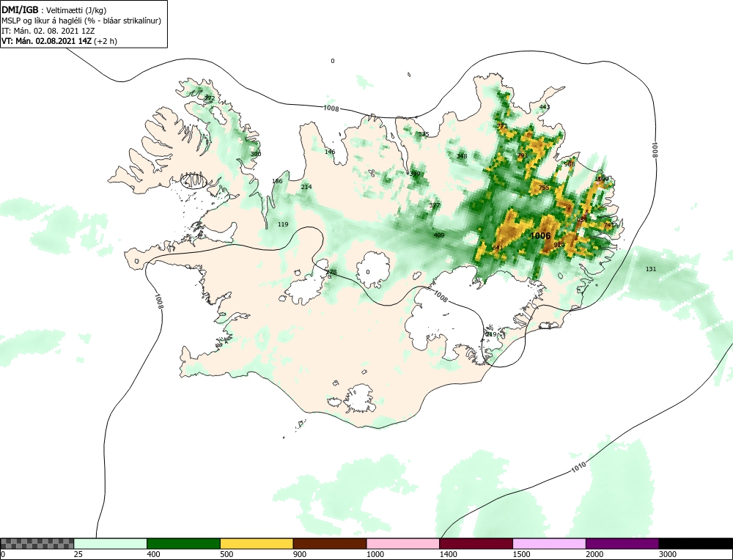Screen dimensions: 733x560
Task: Select the legend tick label 500
Action: pos(226,554)
